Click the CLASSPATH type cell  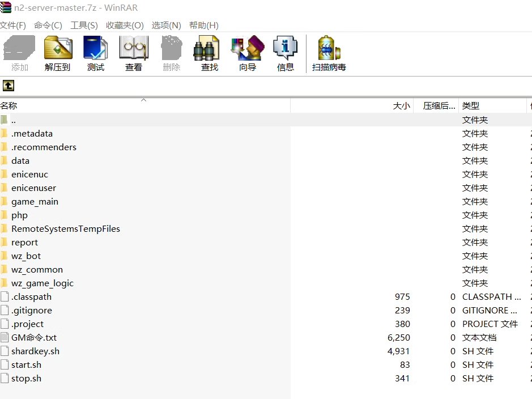492,297
